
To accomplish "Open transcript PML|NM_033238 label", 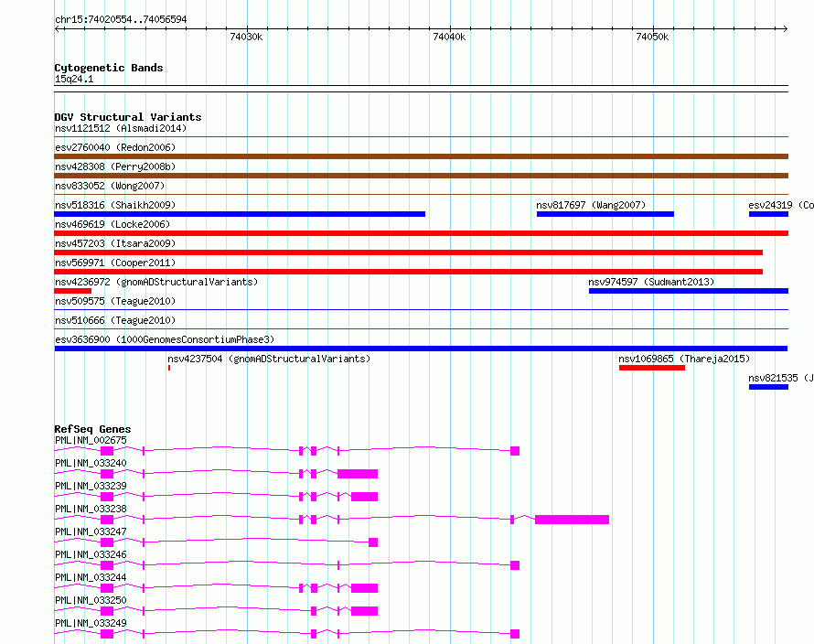I will point(91,509).
